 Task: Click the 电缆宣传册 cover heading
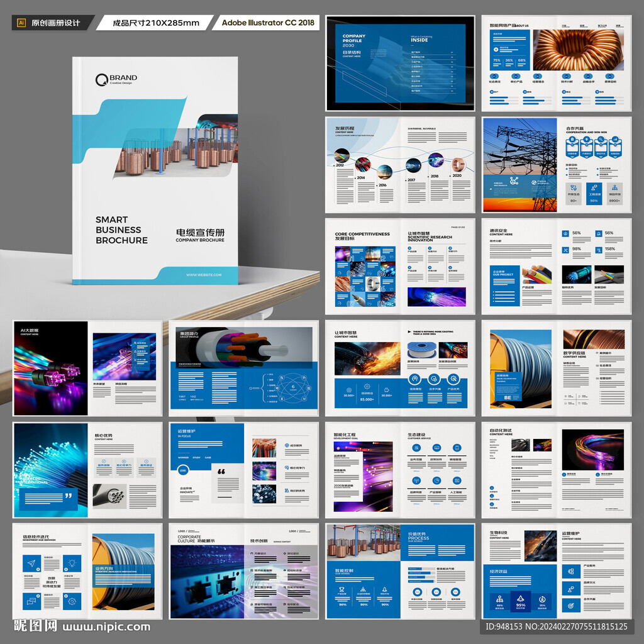click(x=200, y=233)
